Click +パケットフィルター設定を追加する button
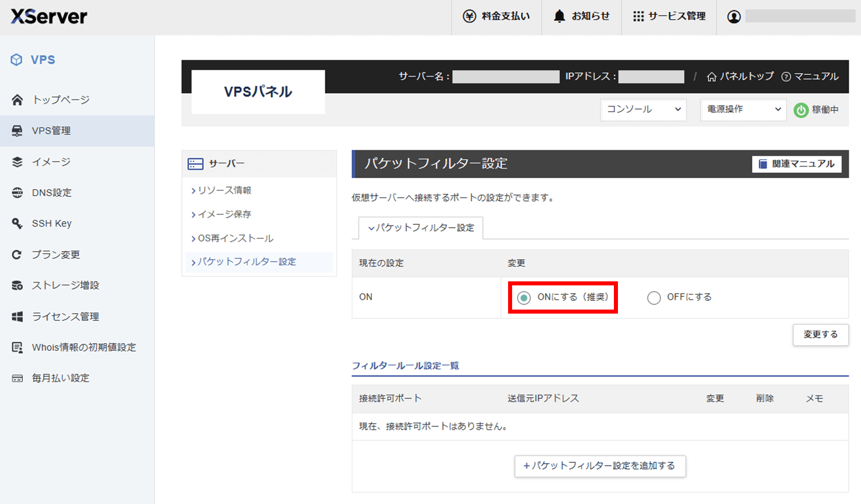This screenshot has width=861, height=504. pos(600,466)
